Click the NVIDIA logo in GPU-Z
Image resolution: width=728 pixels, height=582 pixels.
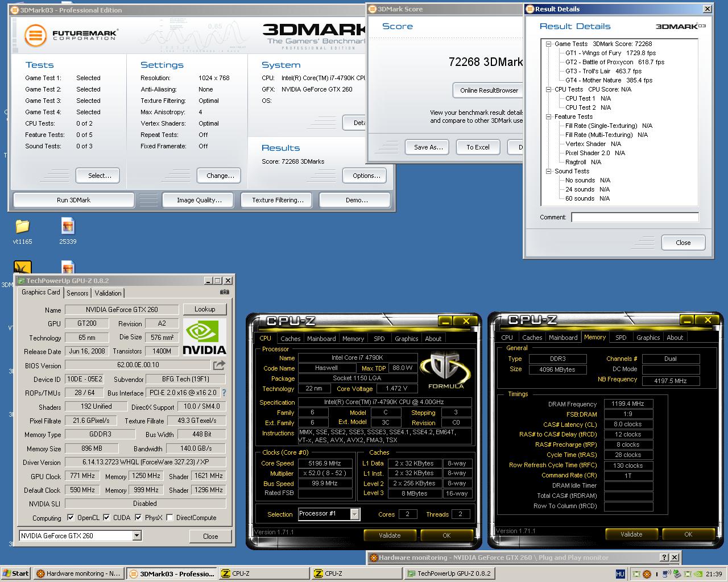[204, 338]
